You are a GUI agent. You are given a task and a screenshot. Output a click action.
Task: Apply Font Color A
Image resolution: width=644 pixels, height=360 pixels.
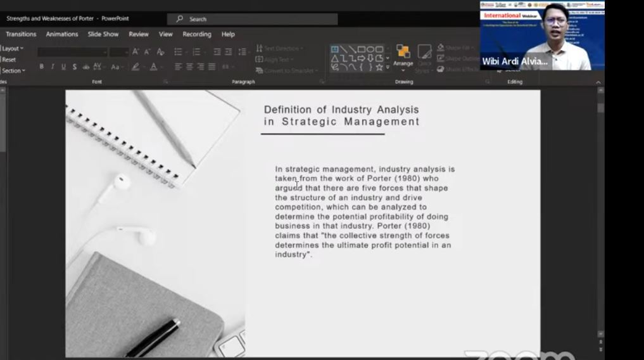pyautogui.click(x=155, y=67)
